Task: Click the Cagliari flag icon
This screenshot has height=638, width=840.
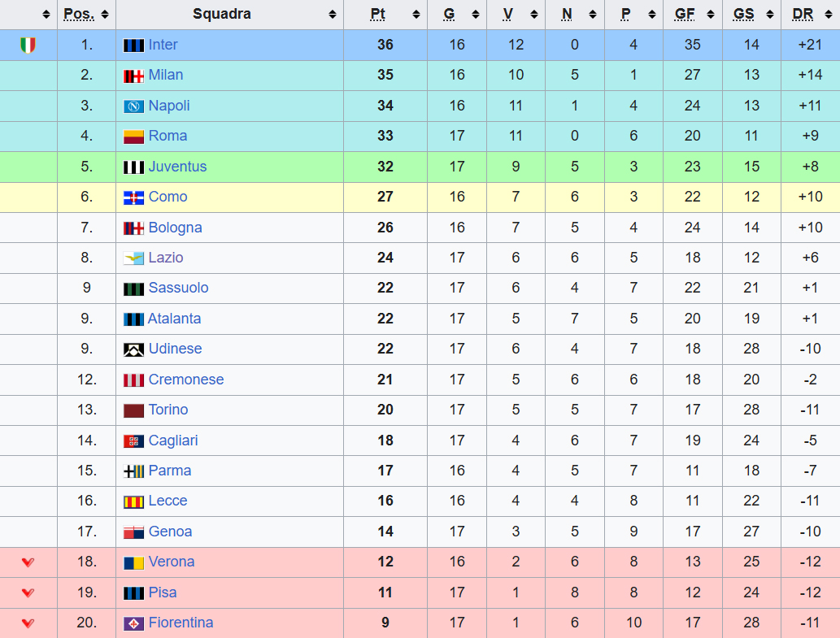Action: (x=133, y=441)
